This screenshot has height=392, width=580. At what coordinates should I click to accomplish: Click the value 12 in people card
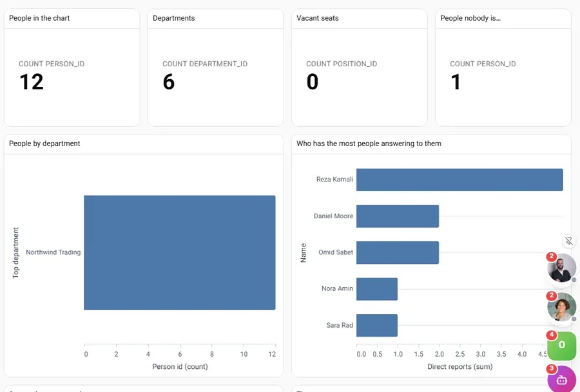[x=32, y=82]
